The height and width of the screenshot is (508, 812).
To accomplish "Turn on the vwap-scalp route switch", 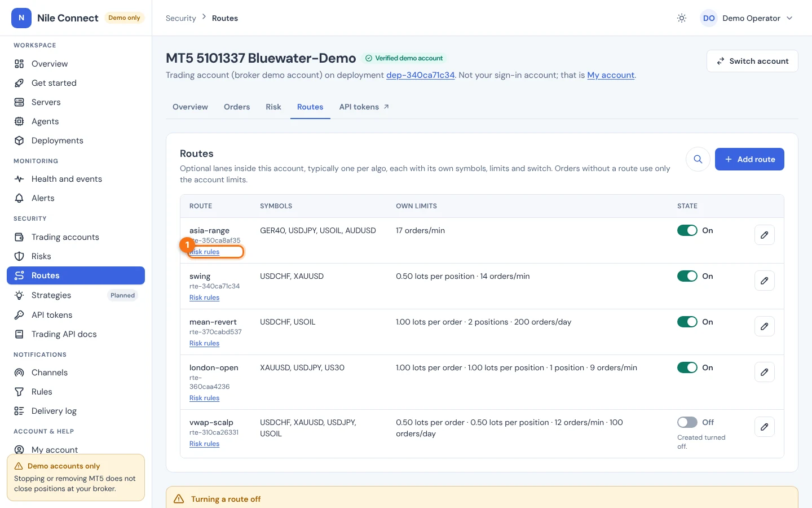I will pos(687,422).
